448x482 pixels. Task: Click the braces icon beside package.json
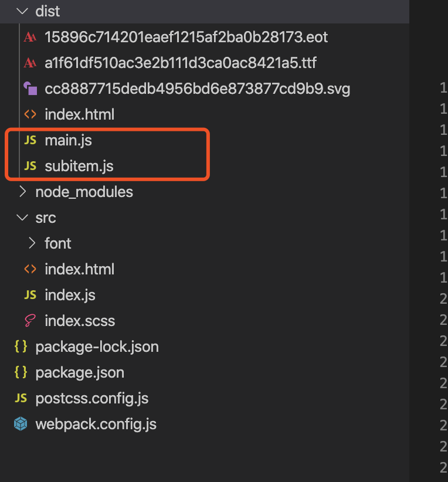point(21,373)
